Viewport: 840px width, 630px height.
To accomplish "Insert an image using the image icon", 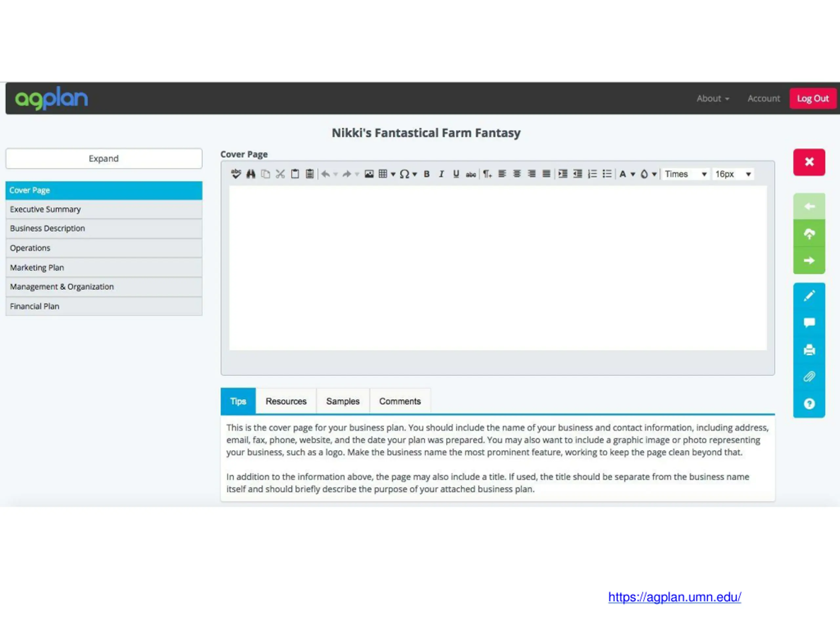I will coord(369,174).
